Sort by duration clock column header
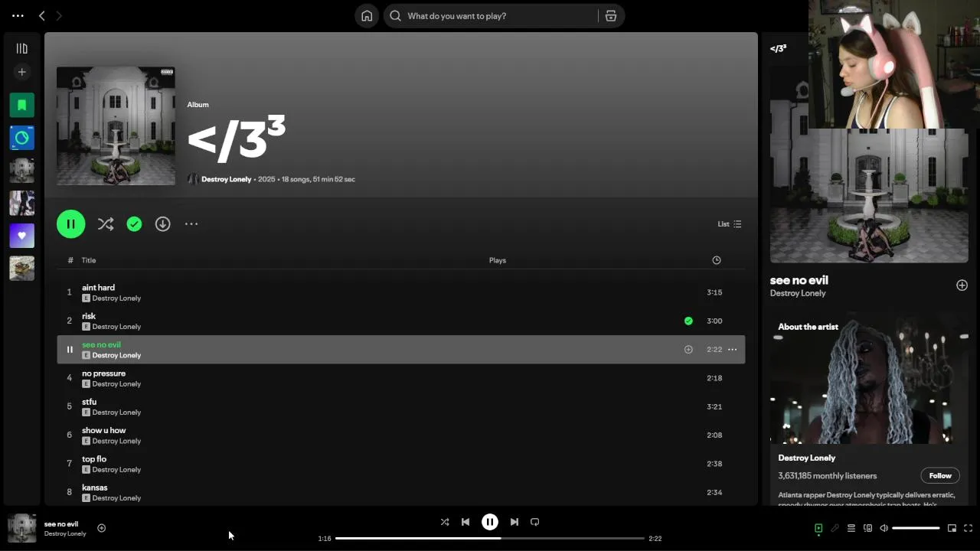Screen dimensions: 980x551 tap(717, 260)
